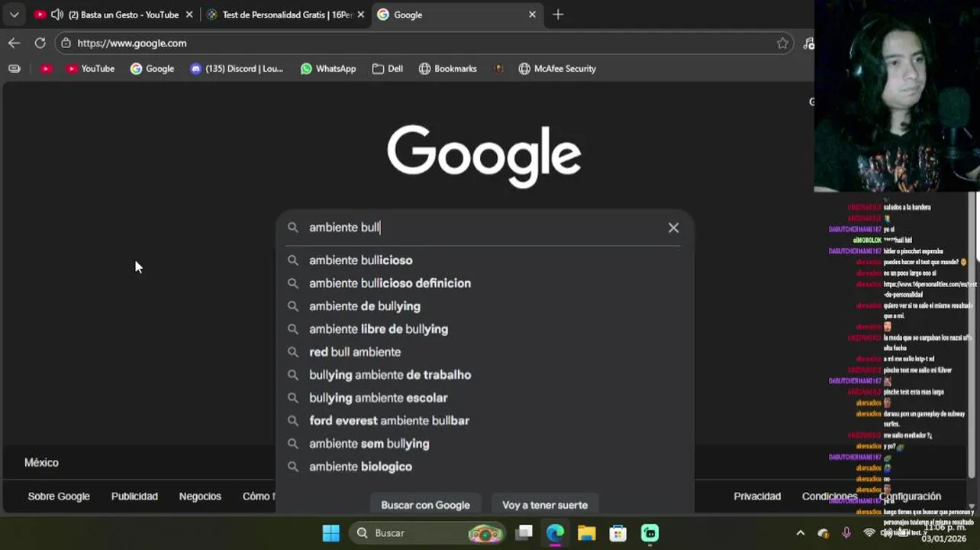The width and height of the screenshot is (980, 550).
Task: Close the Google browser tab
Action: click(x=532, y=15)
